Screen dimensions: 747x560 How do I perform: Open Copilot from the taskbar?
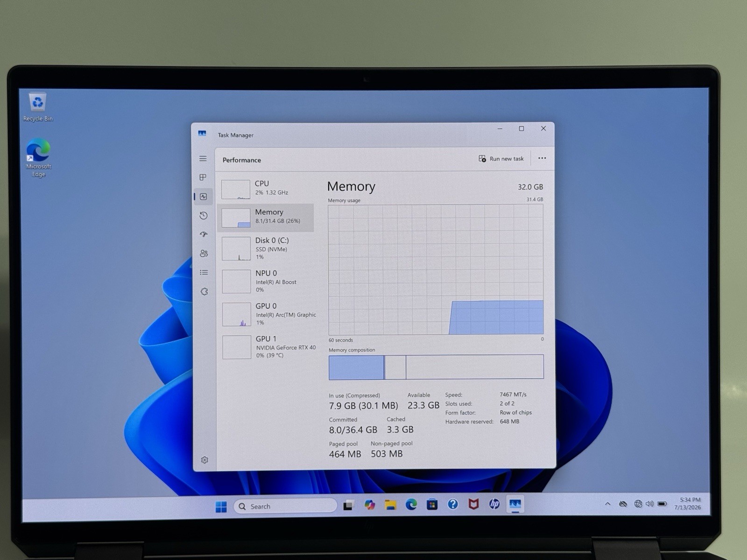point(370,505)
